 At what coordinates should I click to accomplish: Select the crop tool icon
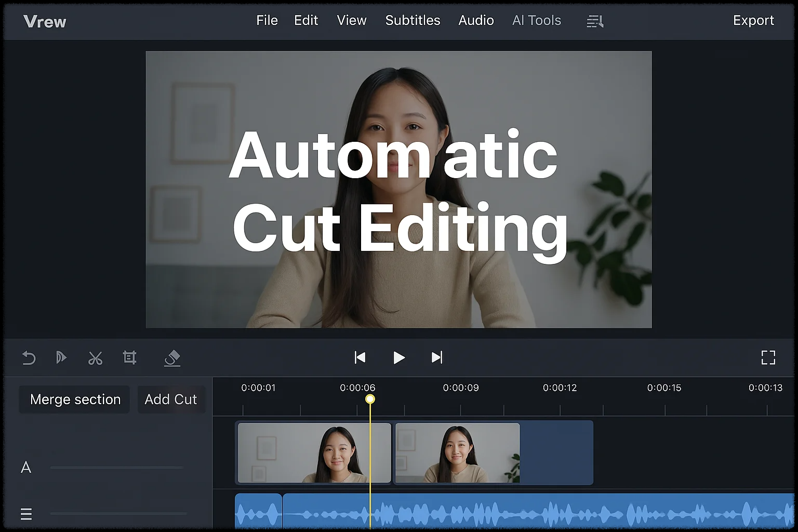pyautogui.click(x=129, y=357)
